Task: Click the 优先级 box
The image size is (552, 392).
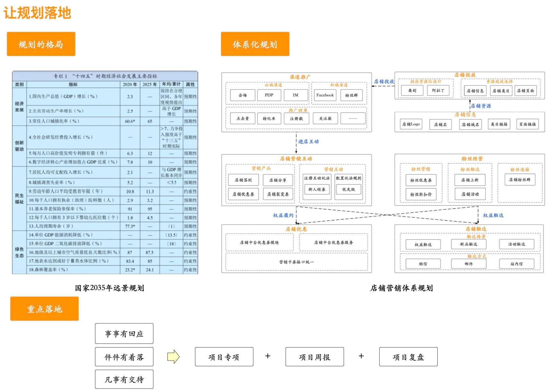Action: (x=349, y=189)
